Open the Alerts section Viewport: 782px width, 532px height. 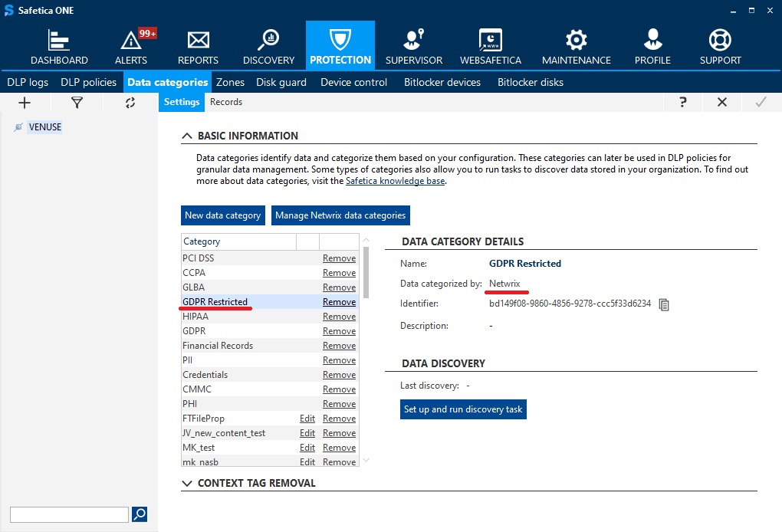click(x=131, y=46)
